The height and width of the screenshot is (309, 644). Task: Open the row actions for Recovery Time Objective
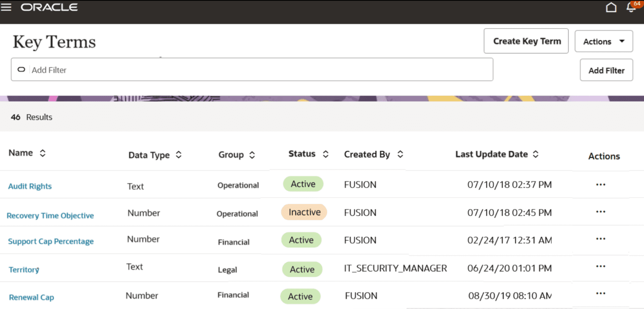pos(600,212)
